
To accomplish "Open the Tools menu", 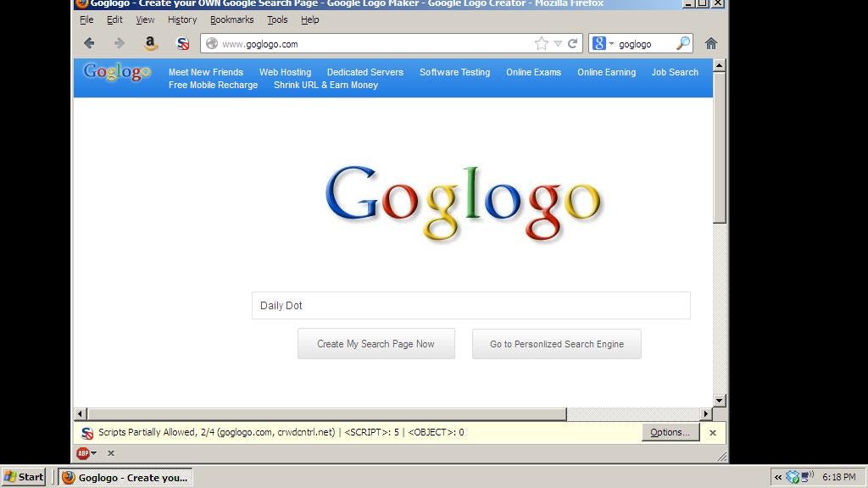I will tap(277, 20).
